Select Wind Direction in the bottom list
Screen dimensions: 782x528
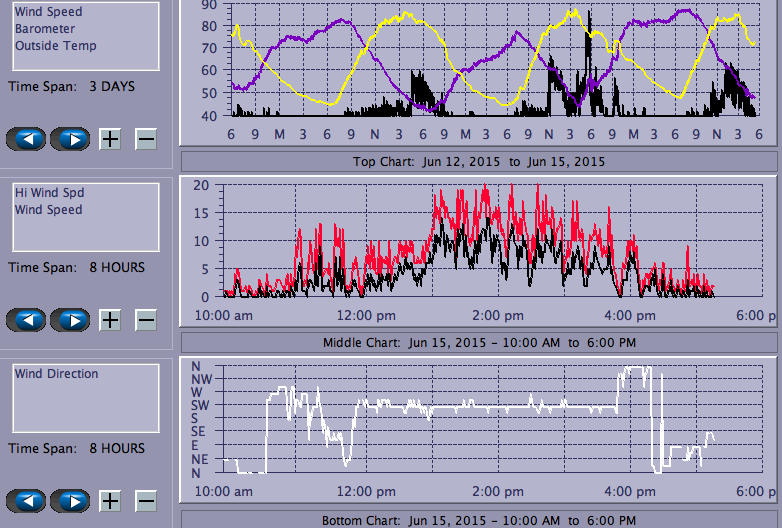click(x=56, y=374)
